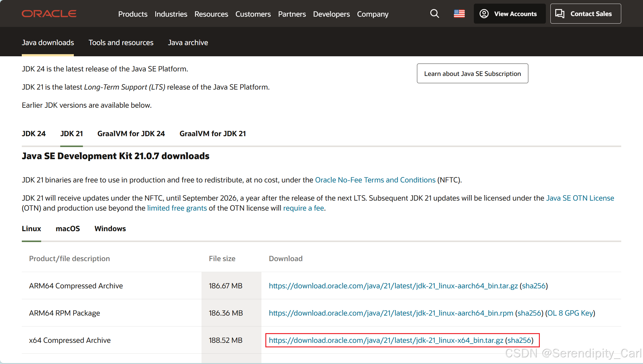This screenshot has height=364, width=643.
Task: Open the search magnifier icon
Action: click(435, 14)
